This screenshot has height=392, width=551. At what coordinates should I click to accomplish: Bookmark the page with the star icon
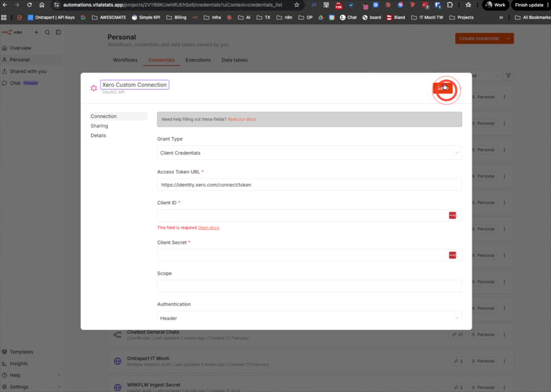(x=297, y=5)
